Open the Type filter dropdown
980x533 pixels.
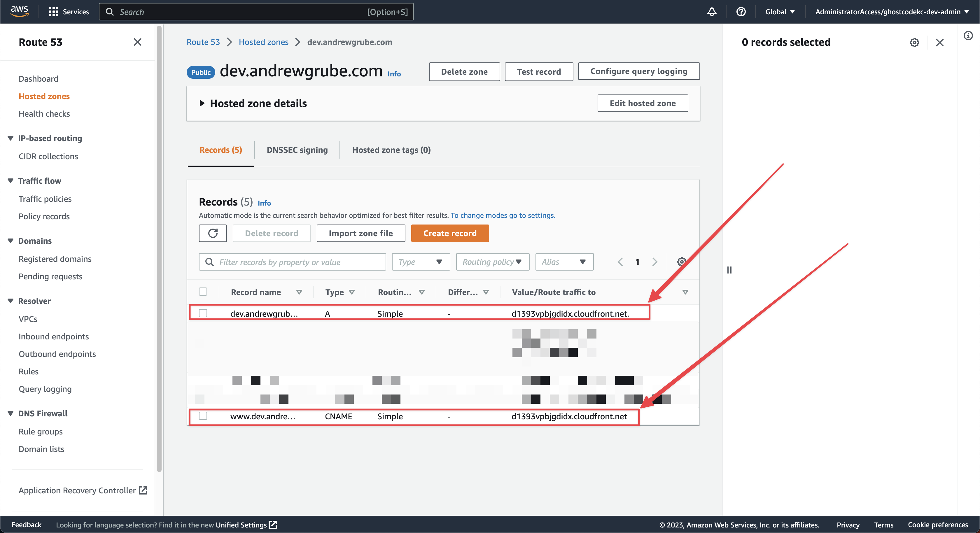421,262
